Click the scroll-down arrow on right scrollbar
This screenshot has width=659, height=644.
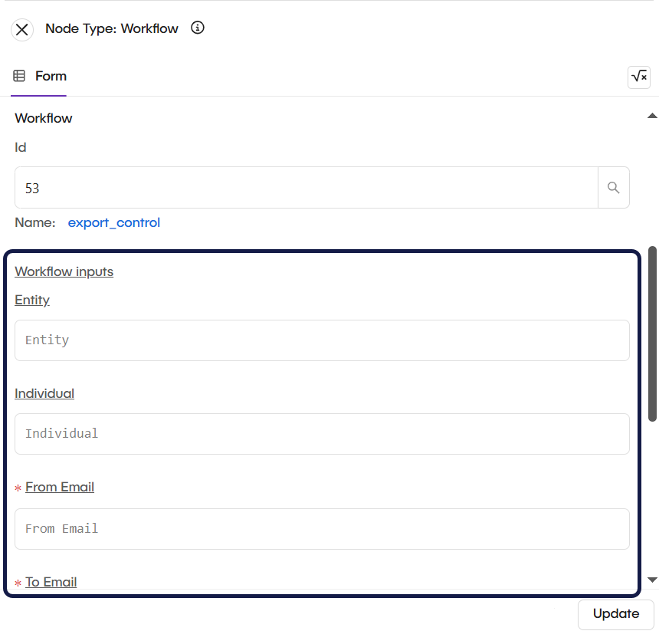point(652,581)
